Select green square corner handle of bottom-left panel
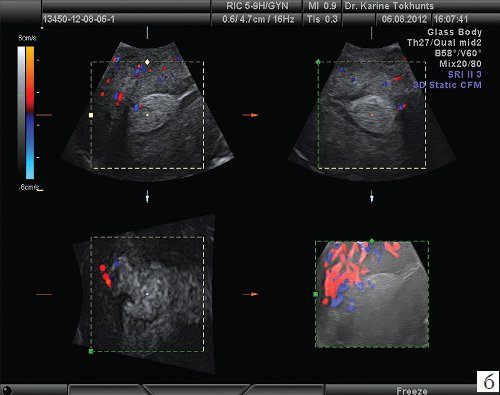The height and width of the screenshot is (395, 500). (91, 351)
